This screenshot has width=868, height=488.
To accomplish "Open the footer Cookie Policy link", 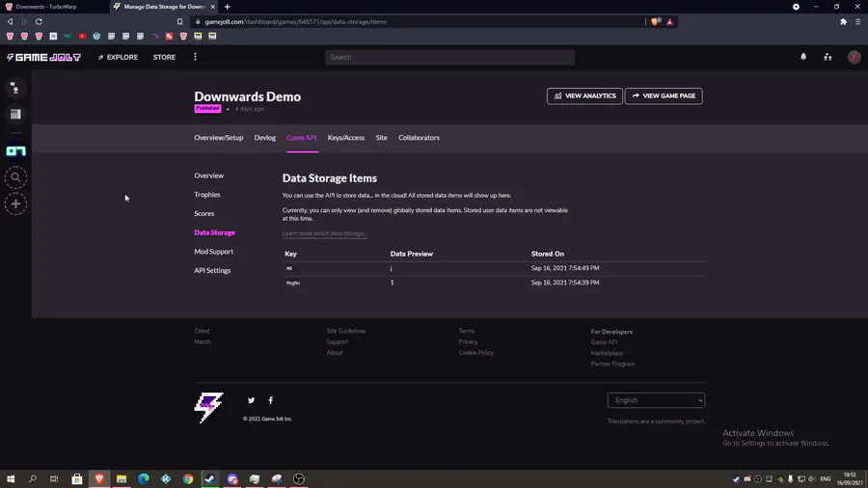I will coord(476,353).
